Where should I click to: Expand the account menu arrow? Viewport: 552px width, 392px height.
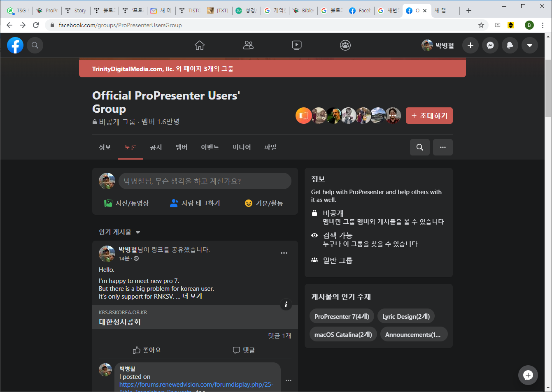(530, 45)
